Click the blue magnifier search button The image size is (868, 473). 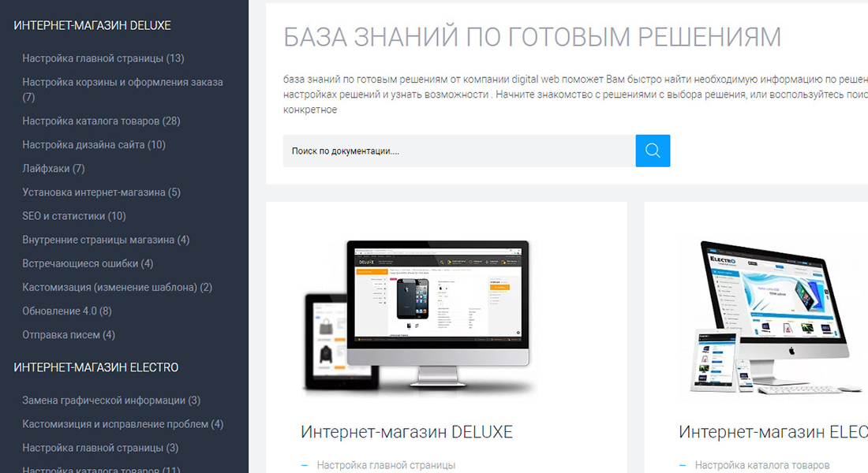coord(653,151)
